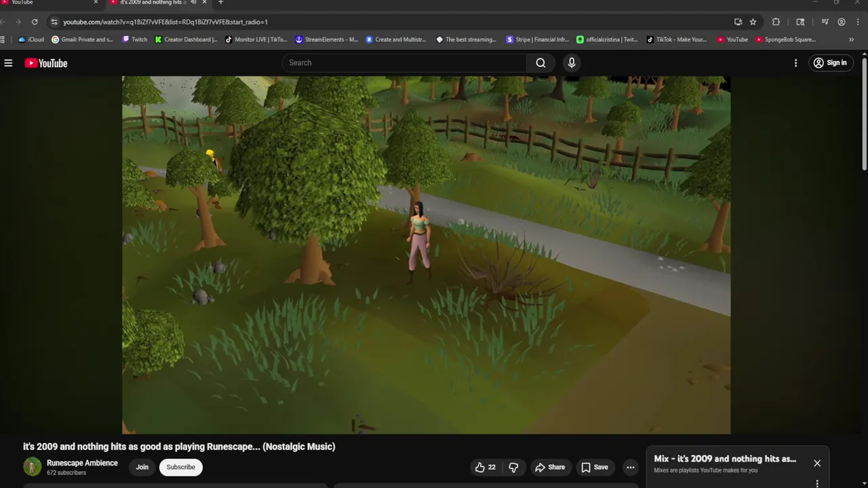Mute the tab via speaker icon

pyautogui.click(x=193, y=2)
